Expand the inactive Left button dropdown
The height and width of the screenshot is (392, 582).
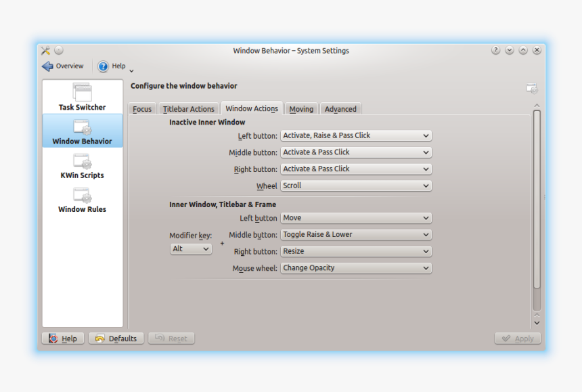click(x=356, y=135)
